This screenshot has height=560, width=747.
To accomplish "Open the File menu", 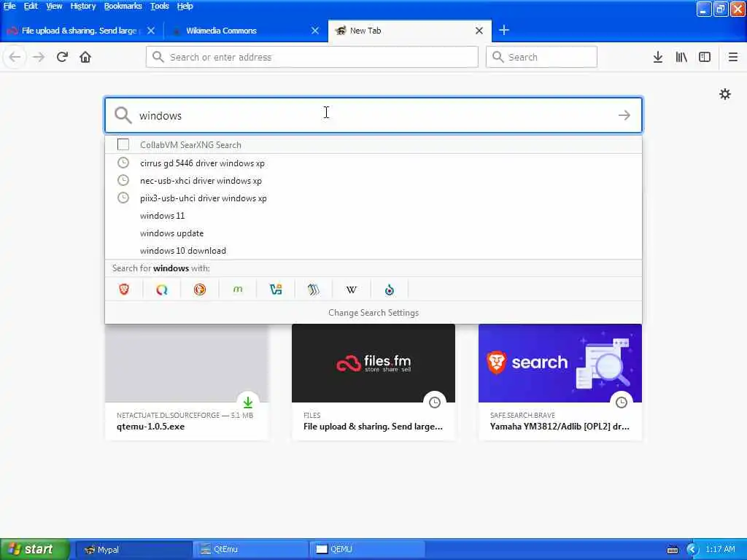I will (x=9, y=6).
